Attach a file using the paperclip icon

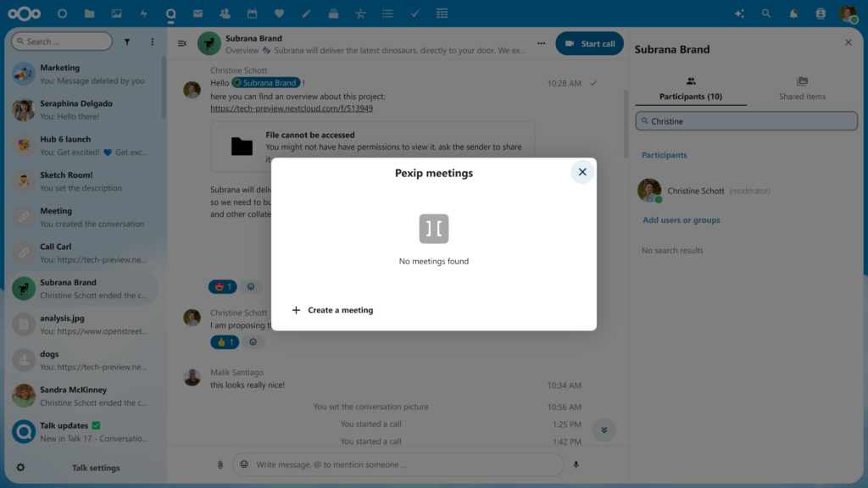(x=220, y=464)
